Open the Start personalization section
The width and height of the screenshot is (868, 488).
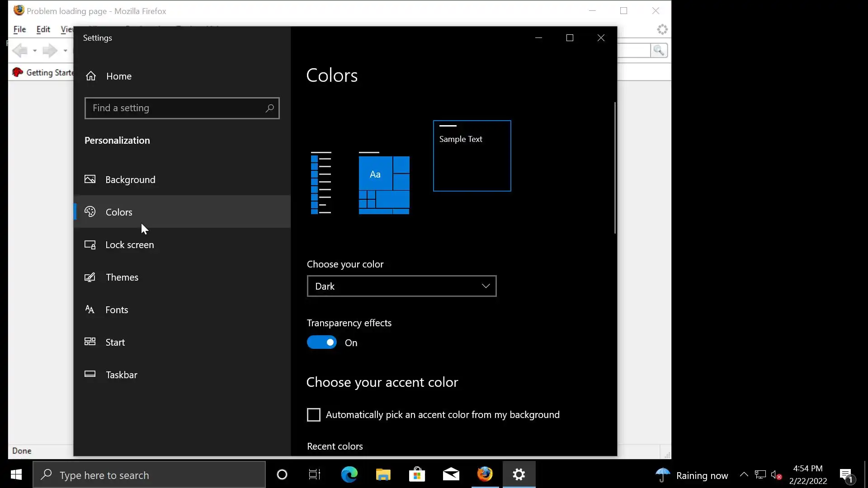115,342
